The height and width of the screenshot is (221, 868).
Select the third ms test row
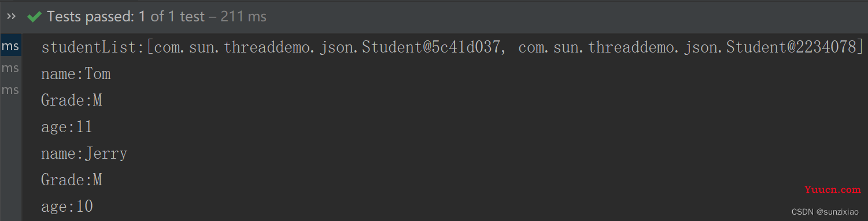coord(10,90)
